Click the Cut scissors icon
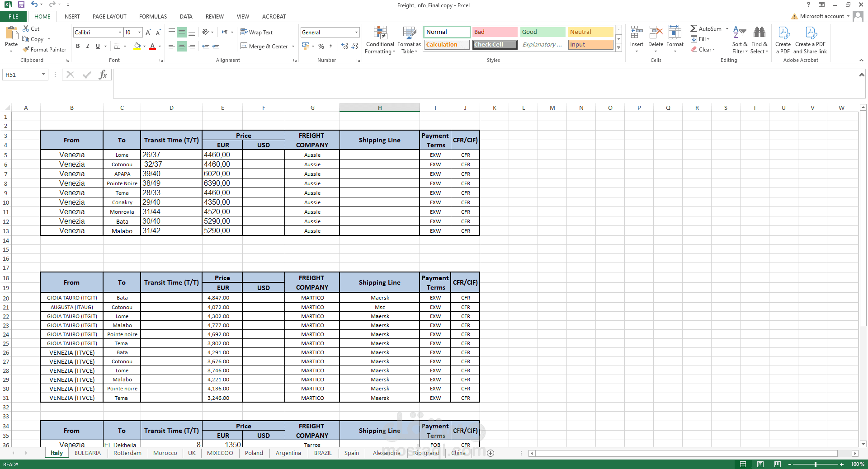The image size is (868, 469). pos(26,28)
